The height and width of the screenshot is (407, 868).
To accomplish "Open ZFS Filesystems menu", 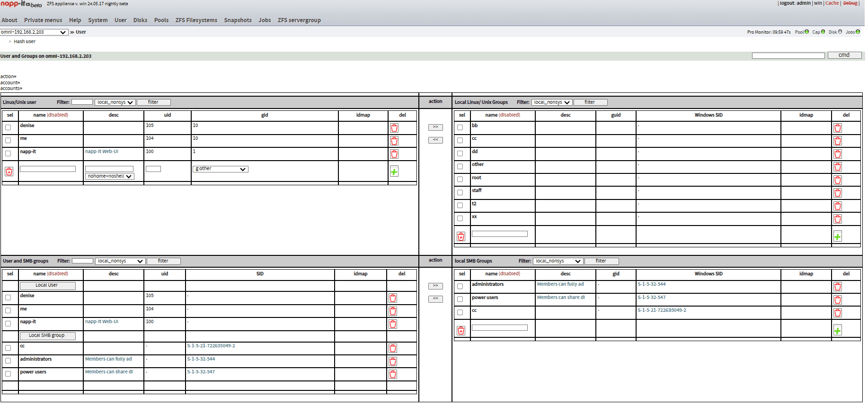I will click(196, 20).
